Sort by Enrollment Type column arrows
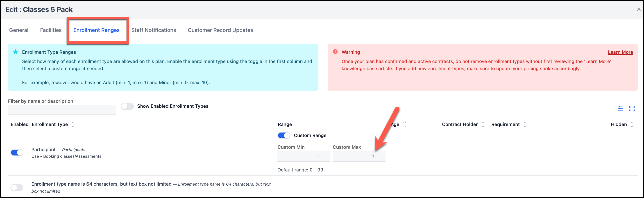 [73, 124]
